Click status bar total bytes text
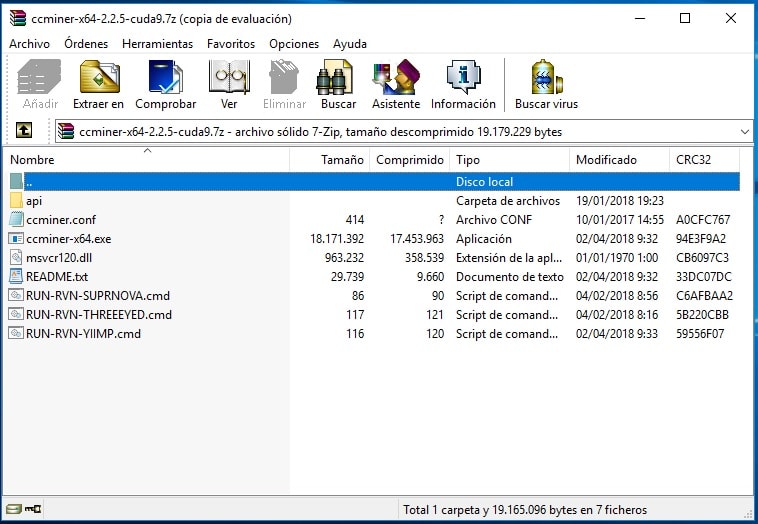The height and width of the screenshot is (524, 758). pyautogui.click(x=525, y=509)
